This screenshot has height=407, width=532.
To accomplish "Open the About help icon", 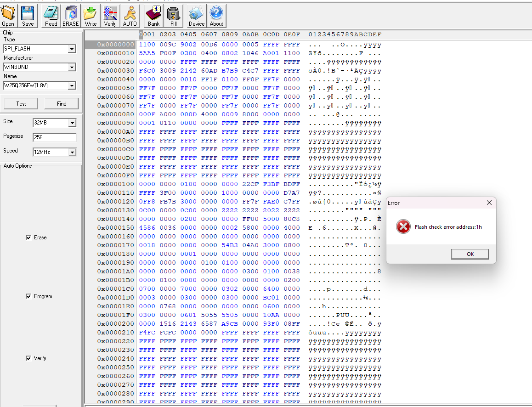I will pyautogui.click(x=216, y=16).
